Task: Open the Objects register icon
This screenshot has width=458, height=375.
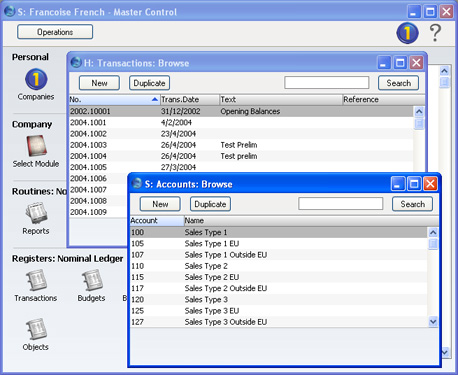Action: 36,329
